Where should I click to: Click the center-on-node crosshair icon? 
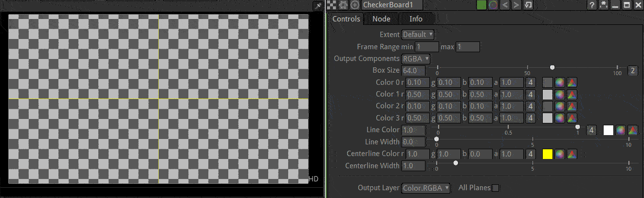355,5
